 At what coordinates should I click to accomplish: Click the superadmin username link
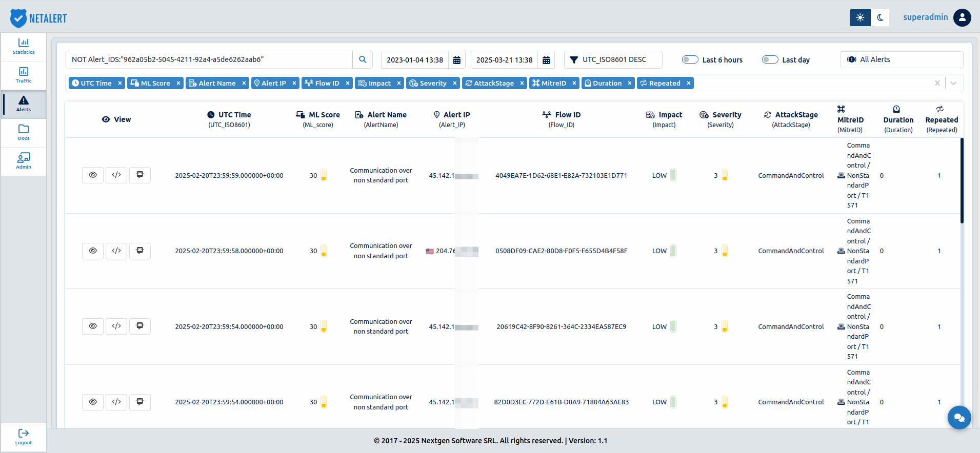[926, 17]
